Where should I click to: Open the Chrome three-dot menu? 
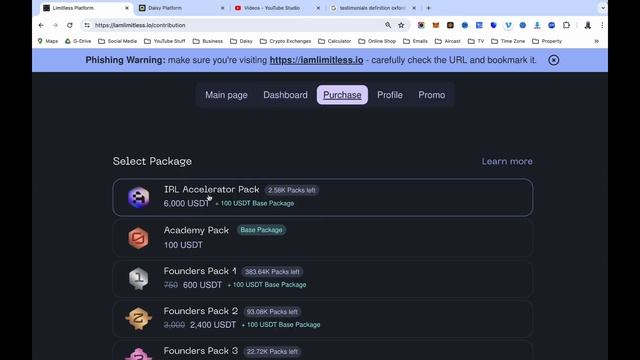click(602, 25)
